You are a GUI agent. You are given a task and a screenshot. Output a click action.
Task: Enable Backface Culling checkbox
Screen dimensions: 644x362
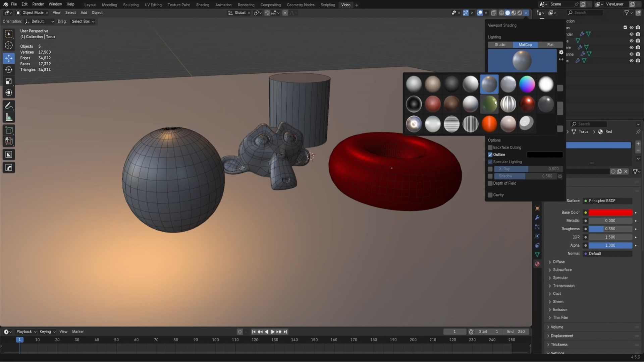pos(490,147)
